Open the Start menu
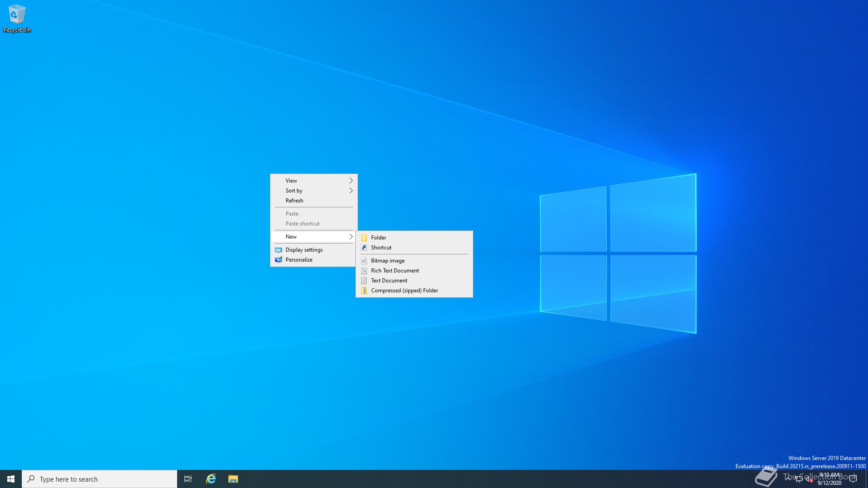Screen dimensions: 868x488 (11, 479)
